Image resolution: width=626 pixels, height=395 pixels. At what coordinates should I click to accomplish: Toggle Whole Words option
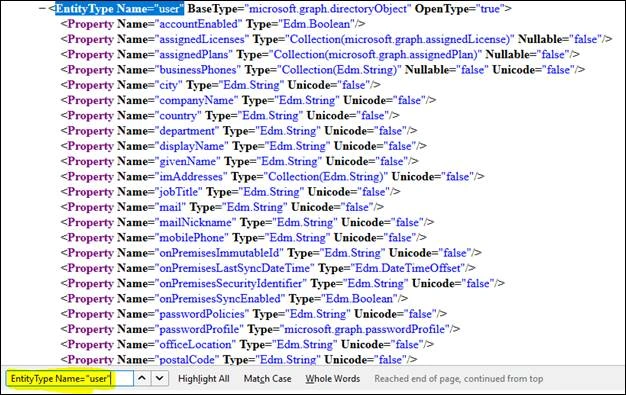click(x=333, y=379)
